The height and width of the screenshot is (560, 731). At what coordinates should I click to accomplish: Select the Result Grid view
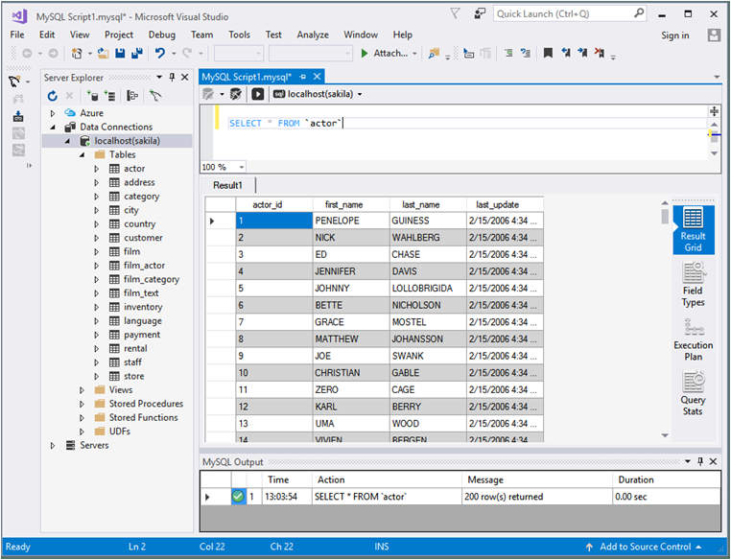[694, 230]
